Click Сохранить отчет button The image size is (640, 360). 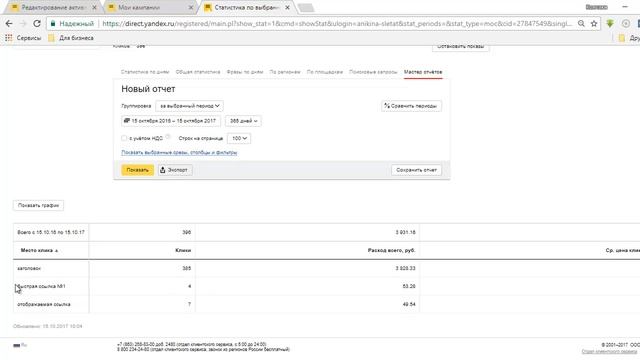[x=416, y=170]
